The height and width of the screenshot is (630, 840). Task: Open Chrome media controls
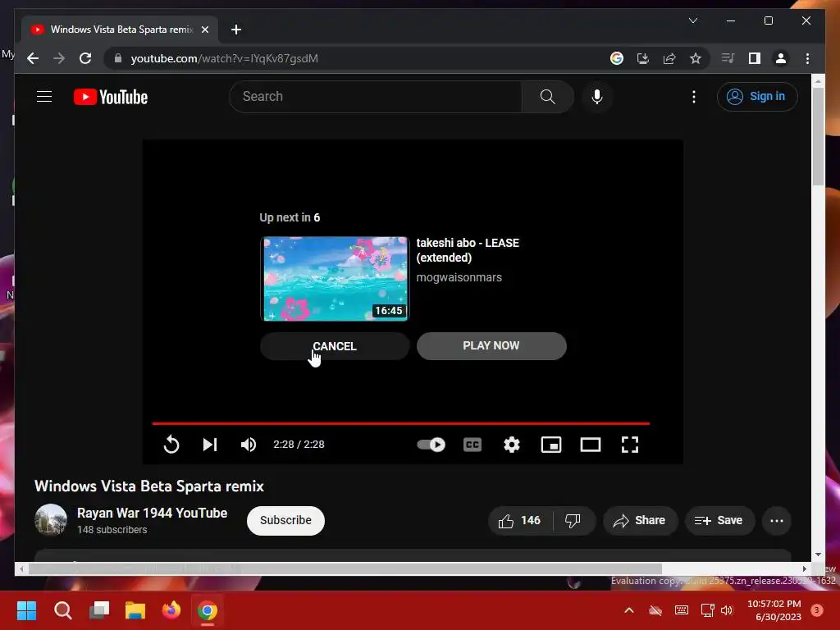tap(728, 58)
